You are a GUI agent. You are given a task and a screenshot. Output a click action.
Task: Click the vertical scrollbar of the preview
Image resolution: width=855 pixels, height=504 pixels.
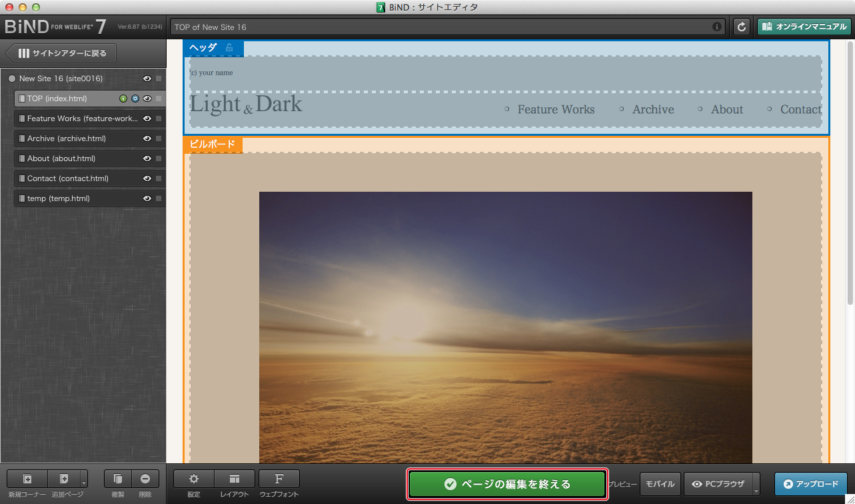(850, 173)
